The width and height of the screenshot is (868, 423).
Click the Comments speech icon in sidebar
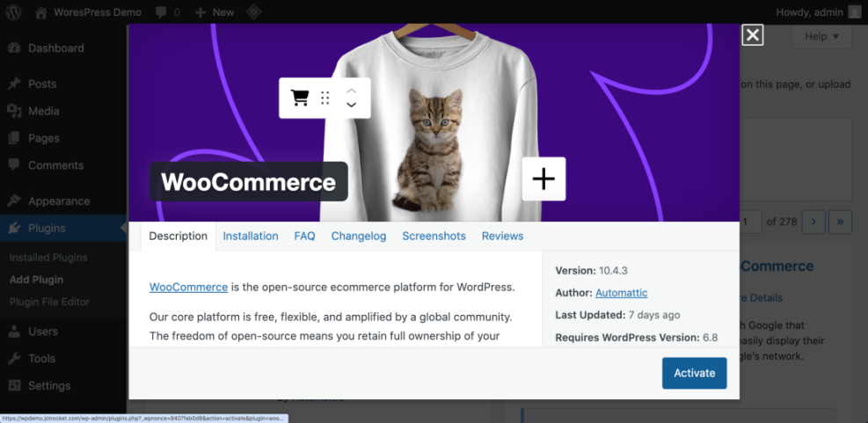pos(14,165)
